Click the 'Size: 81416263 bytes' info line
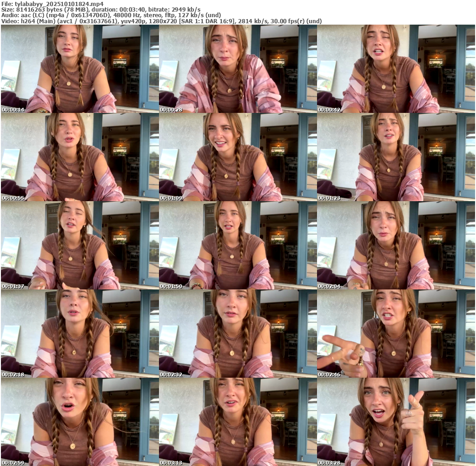 point(101,10)
